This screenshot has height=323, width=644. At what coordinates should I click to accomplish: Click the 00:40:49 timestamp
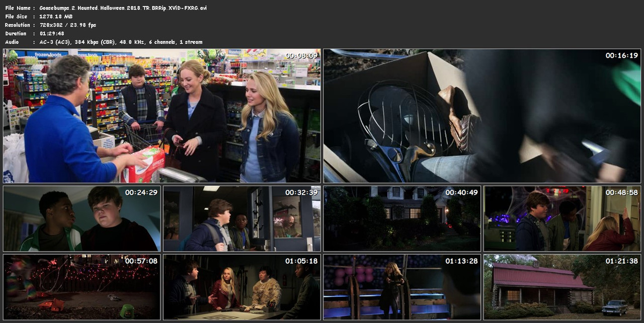461,192
